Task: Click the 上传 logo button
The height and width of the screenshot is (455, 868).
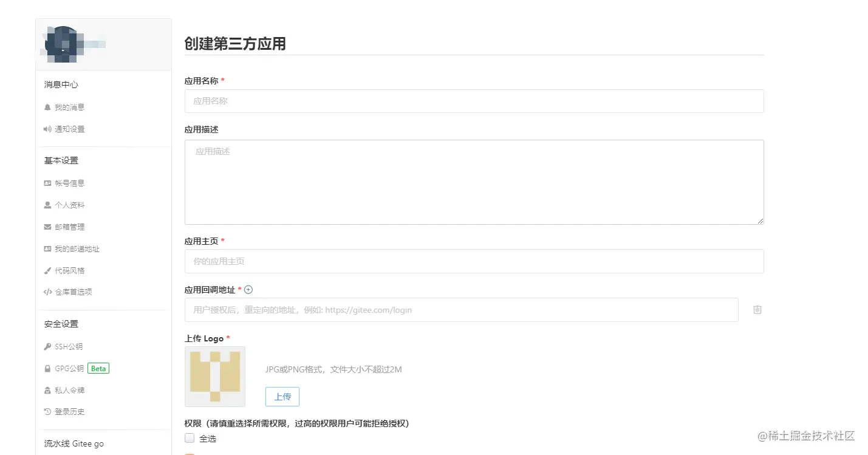Action: tap(282, 396)
